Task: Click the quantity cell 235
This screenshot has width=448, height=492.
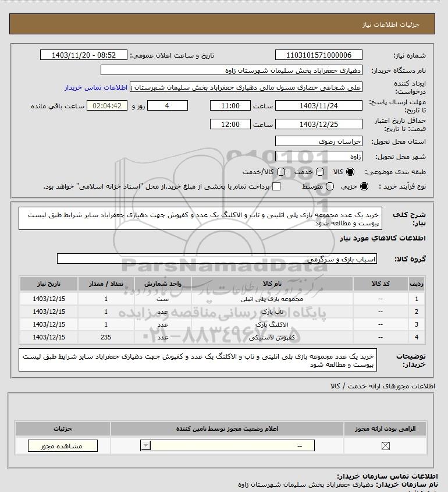Action: click(106, 337)
